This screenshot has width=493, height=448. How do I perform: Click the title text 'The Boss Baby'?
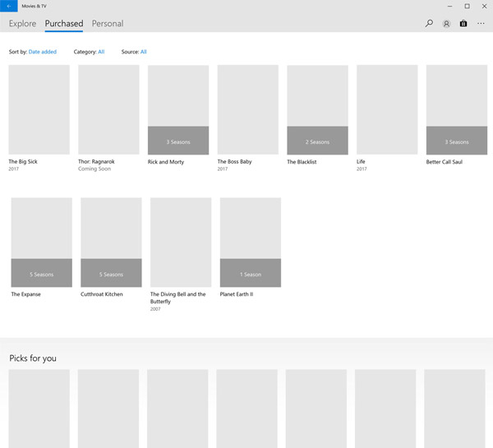point(234,161)
